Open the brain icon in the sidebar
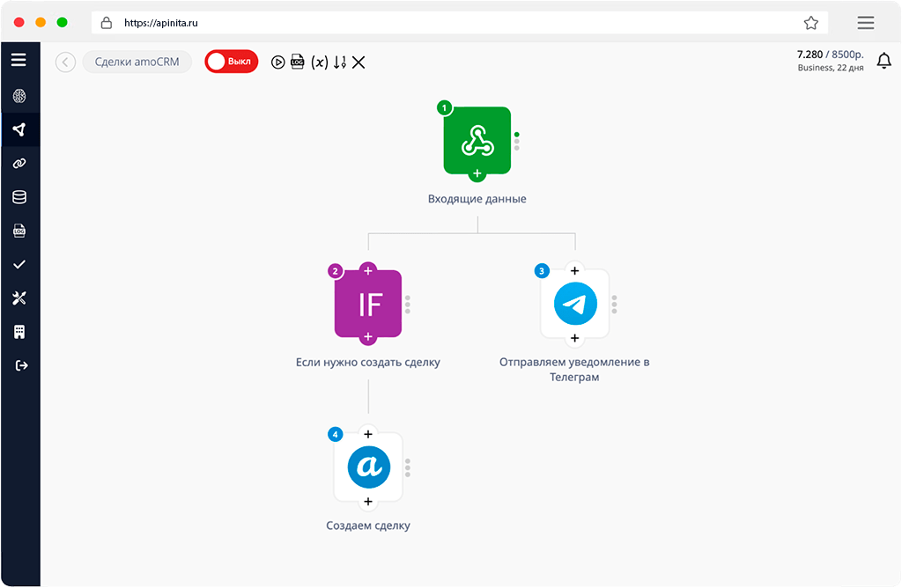Viewport: 902px width, 588px height. click(19, 97)
